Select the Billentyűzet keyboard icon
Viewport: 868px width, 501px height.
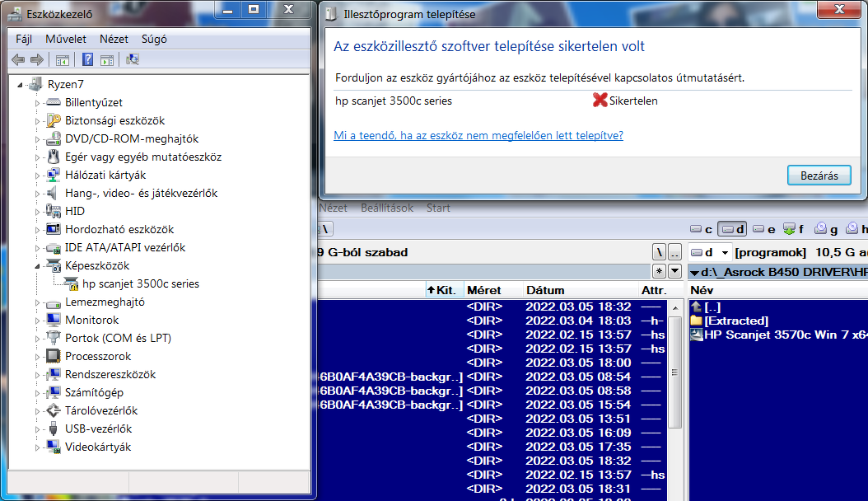click(x=54, y=102)
